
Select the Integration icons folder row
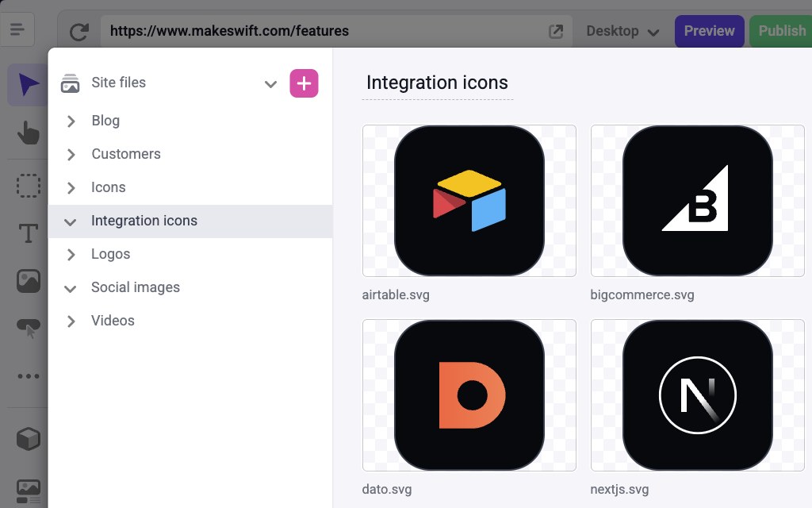190,221
